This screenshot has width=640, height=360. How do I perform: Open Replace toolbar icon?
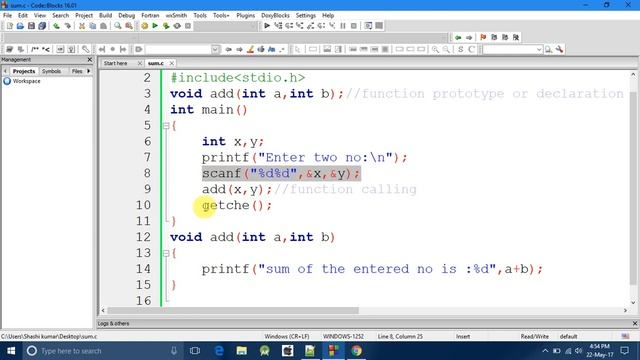[x=129, y=26]
